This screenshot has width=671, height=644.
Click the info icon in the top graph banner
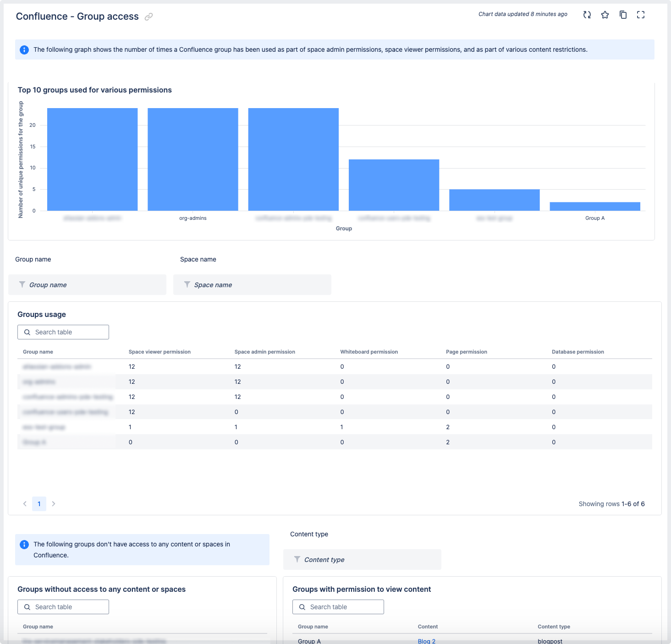(x=24, y=49)
